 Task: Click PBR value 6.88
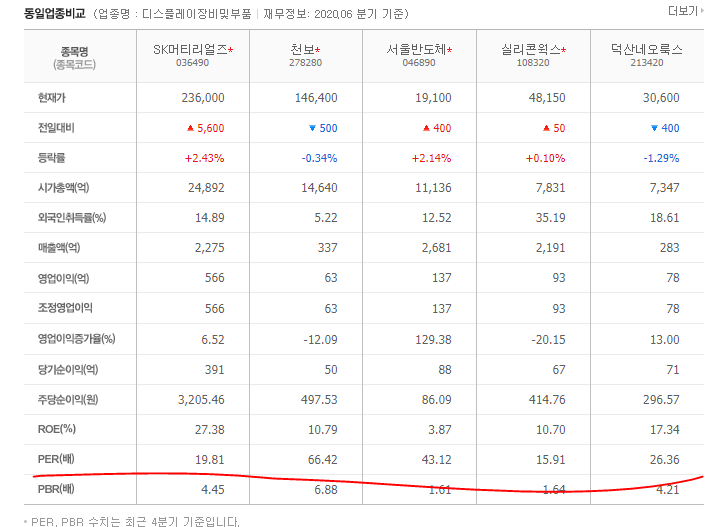coord(326,489)
